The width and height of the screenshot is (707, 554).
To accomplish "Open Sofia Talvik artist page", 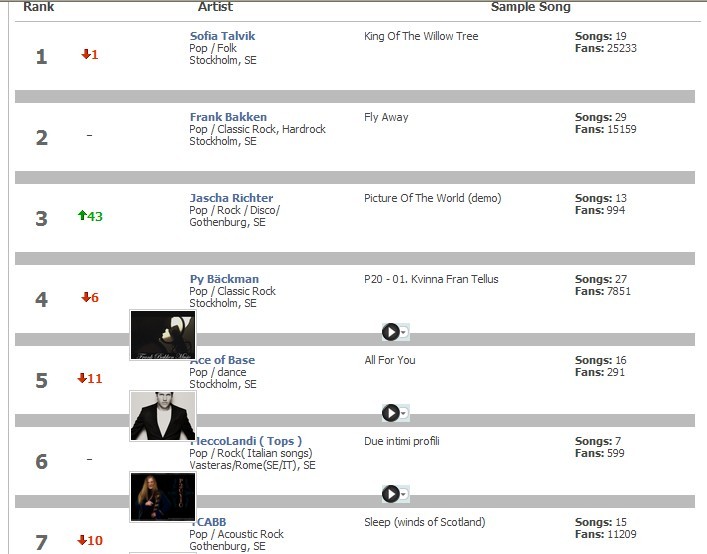I will click(x=222, y=36).
